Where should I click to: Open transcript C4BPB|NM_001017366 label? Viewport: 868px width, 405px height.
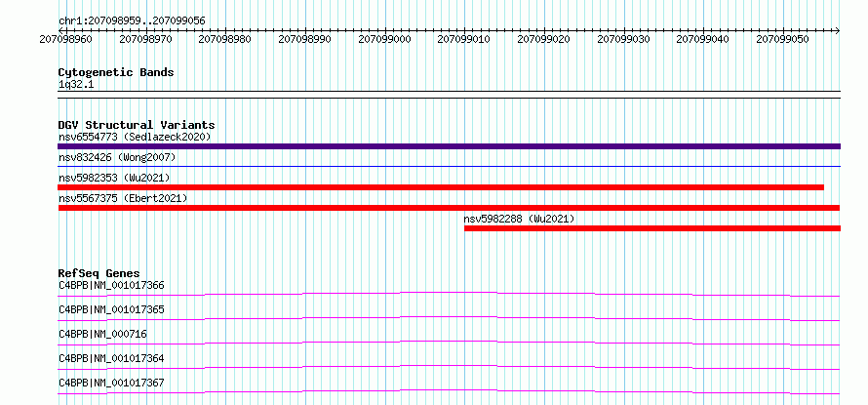point(111,285)
